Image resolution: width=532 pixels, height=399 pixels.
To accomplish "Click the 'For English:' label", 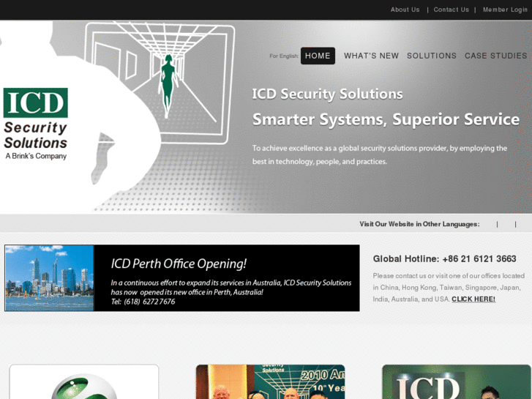I will coord(284,56).
